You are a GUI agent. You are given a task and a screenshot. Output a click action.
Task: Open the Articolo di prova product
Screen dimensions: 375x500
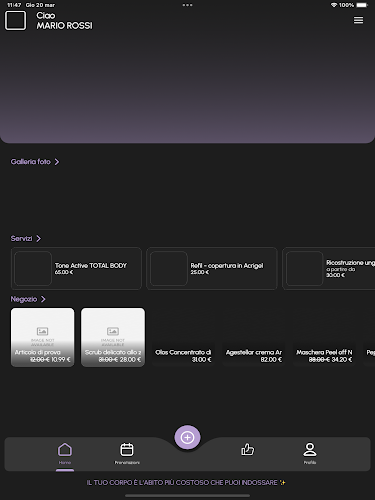pyautogui.click(x=43, y=337)
